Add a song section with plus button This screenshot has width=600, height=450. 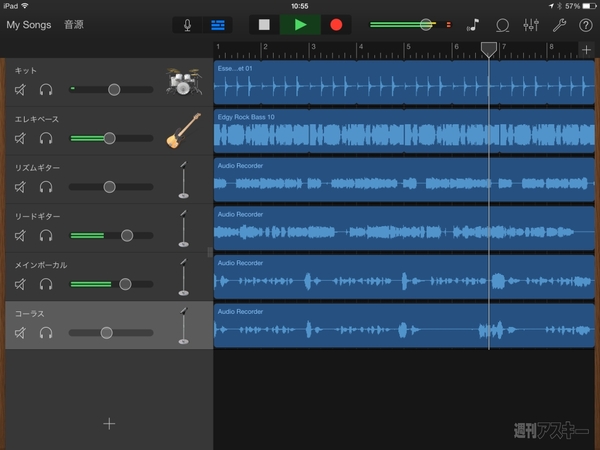coord(586,50)
